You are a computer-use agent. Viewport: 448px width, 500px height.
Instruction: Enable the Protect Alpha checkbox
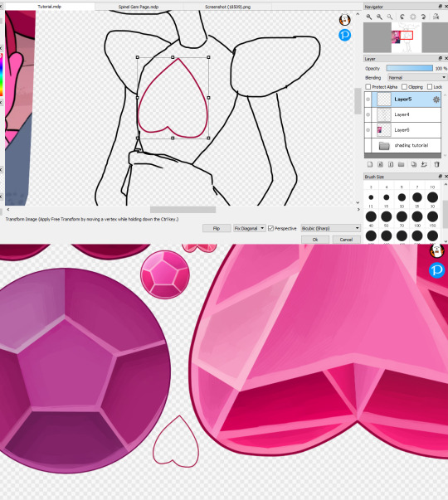click(368, 87)
